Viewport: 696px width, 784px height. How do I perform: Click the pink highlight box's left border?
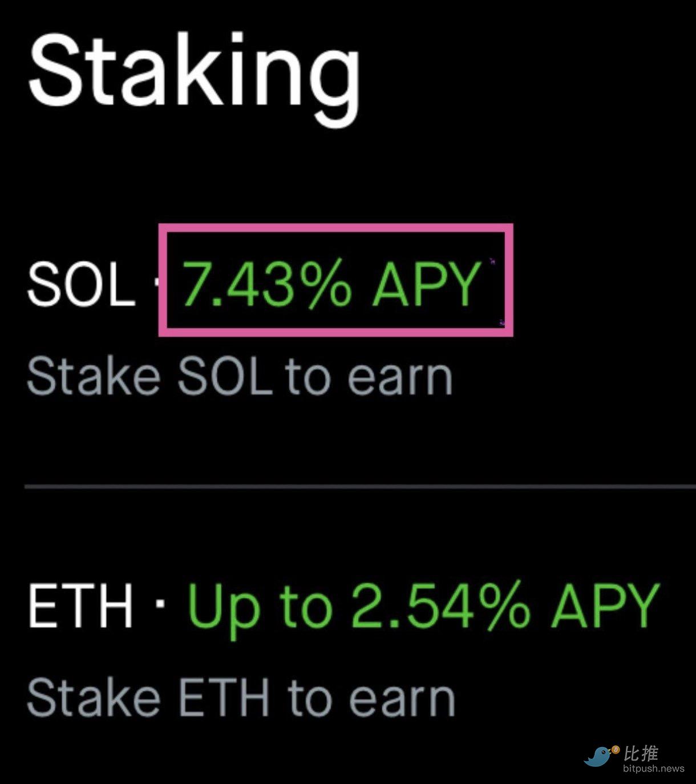(x=162, y=280)
